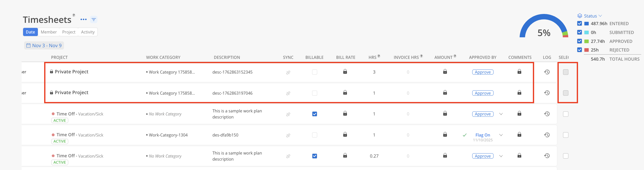The width and height of the screenshot is (644, 170).
Task: Click the Flag On link
Action: 483,135
